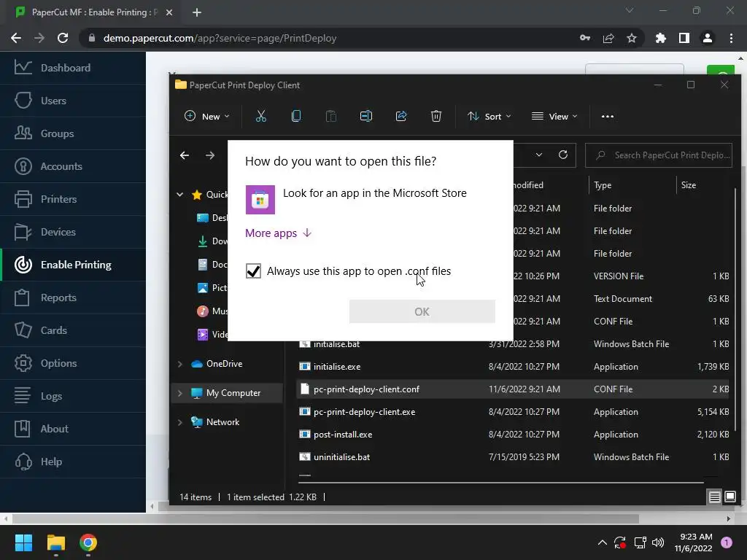Select the pc-print-deploy-client.exe file
The width and height of the screenshot is (747, 560).
pyautogui.click(x=513, y=412)
